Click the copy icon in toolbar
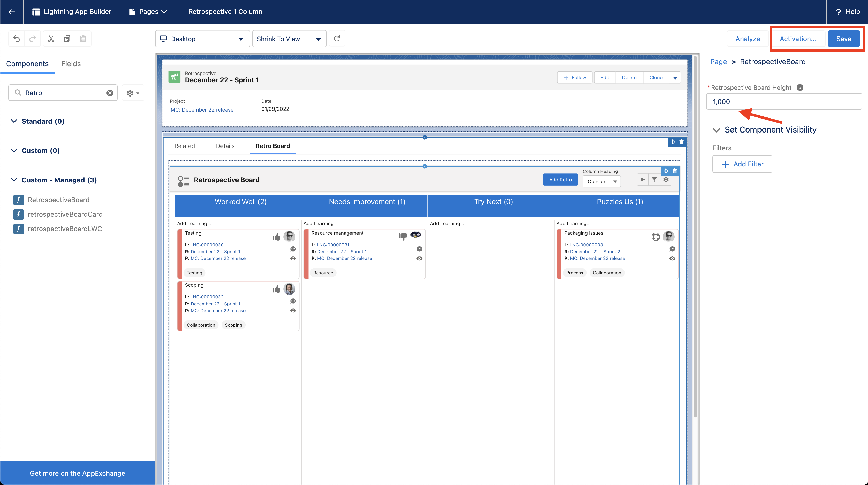Image resolution: width=868 pixels, height=485 pixels. click(x=67, y=39)
